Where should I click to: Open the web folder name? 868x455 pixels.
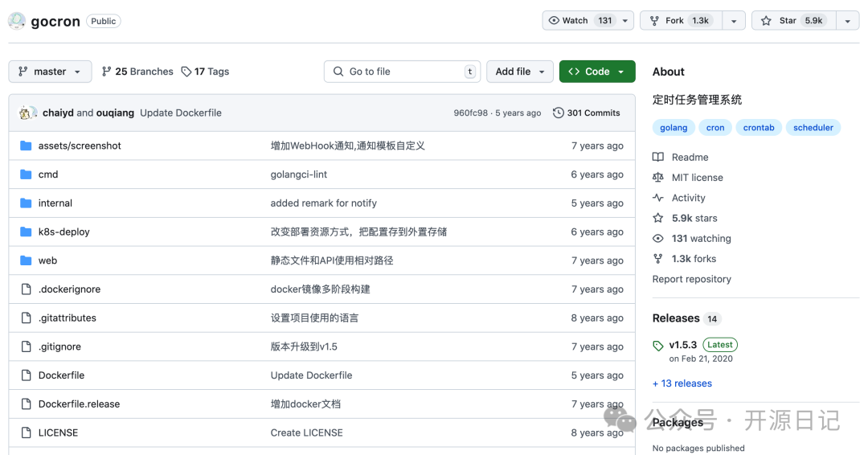[47, 260]
